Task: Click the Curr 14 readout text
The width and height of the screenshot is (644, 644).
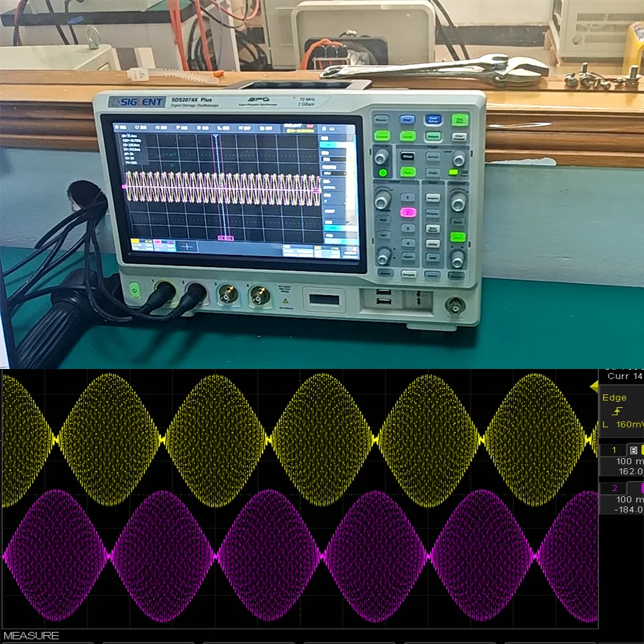Action: click(x=625, y=376)
